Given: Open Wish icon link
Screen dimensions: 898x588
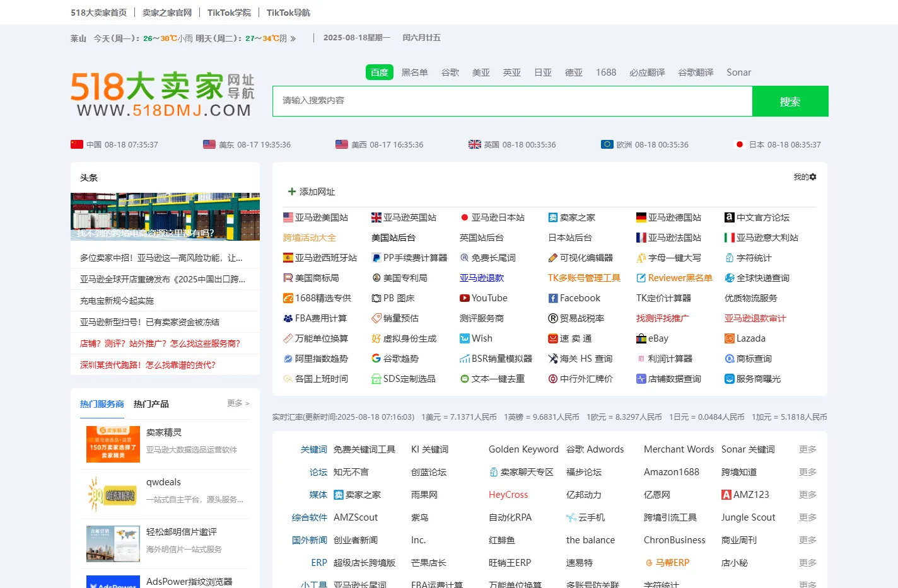Looking at the screenshot, I should (x=476, y=338).
